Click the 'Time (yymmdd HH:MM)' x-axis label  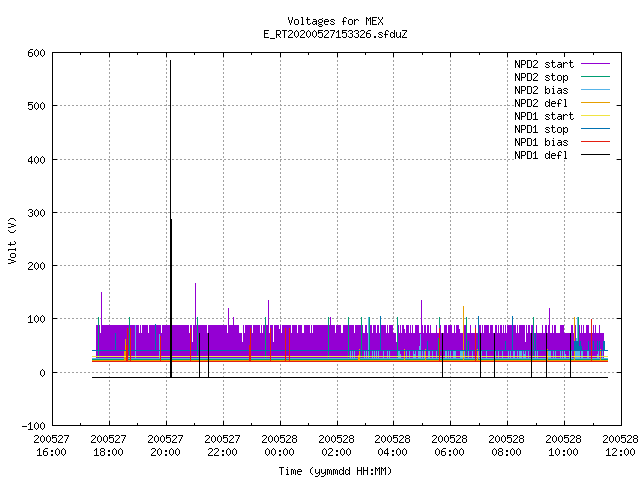point(335,471)
